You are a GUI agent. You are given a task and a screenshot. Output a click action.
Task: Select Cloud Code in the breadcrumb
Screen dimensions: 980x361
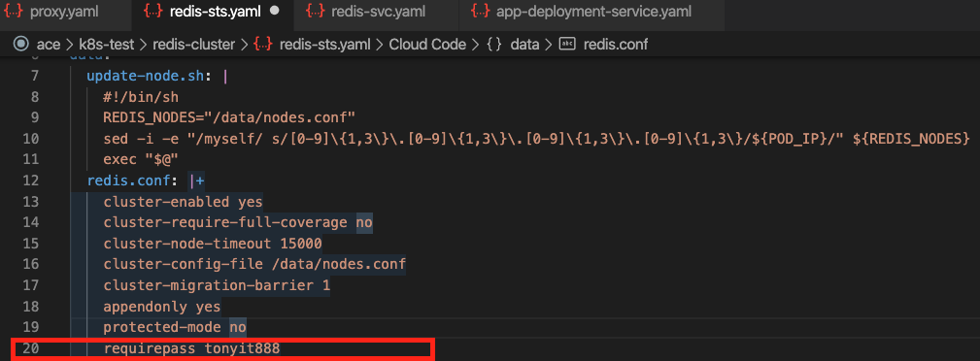(427, 45)
